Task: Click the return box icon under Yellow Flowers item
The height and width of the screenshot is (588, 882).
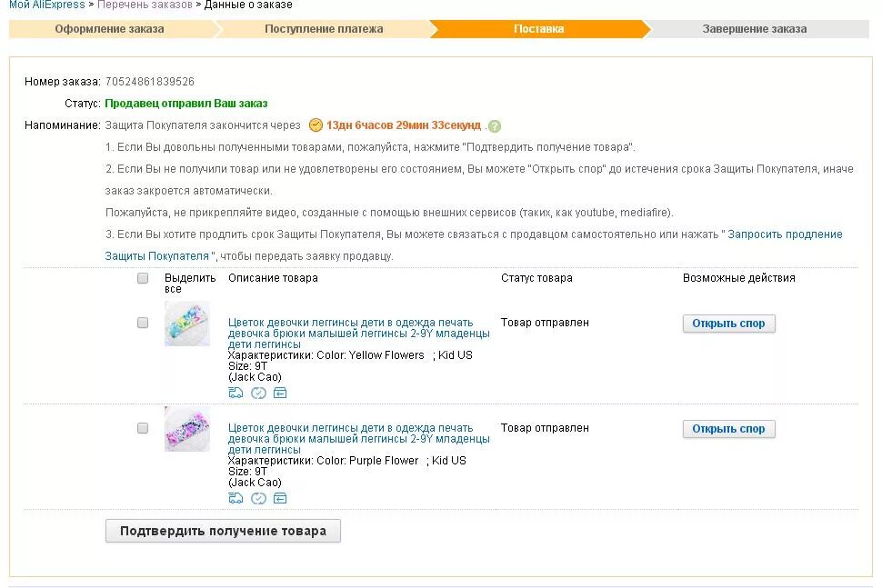Action: (280, 393)
